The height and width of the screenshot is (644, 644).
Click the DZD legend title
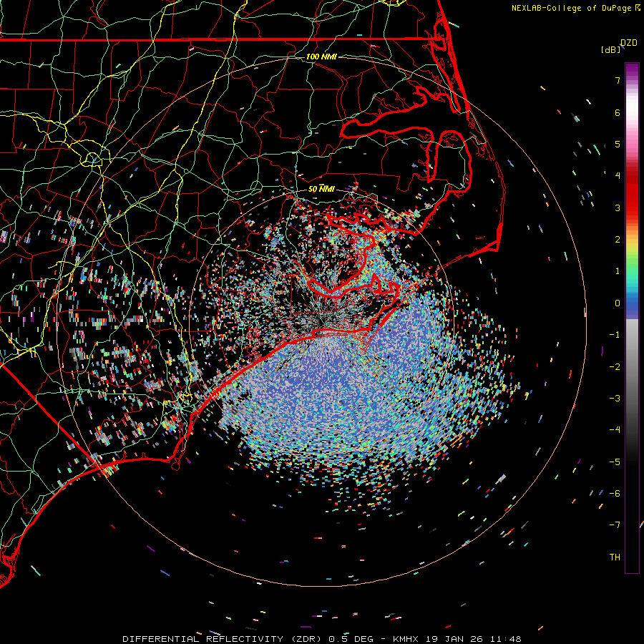[629, 43]
